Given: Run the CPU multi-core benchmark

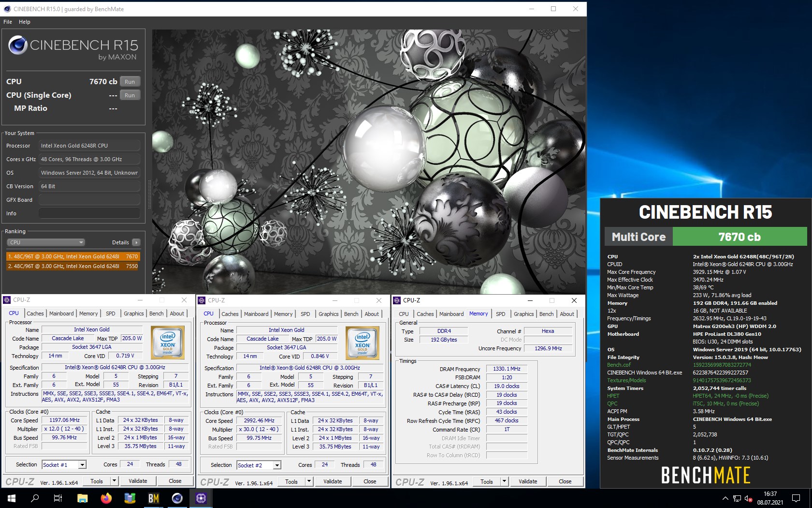Looking at the screenshot, I should [x=130, y=82].
